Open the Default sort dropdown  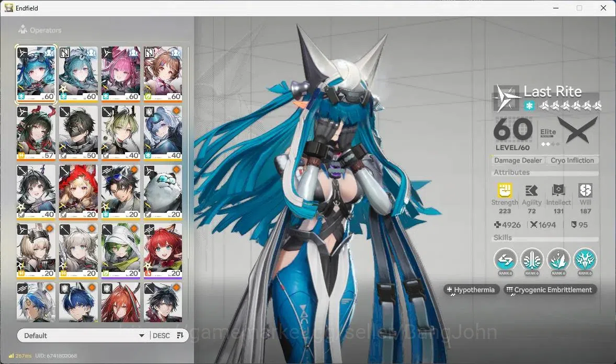coord(83,335)
